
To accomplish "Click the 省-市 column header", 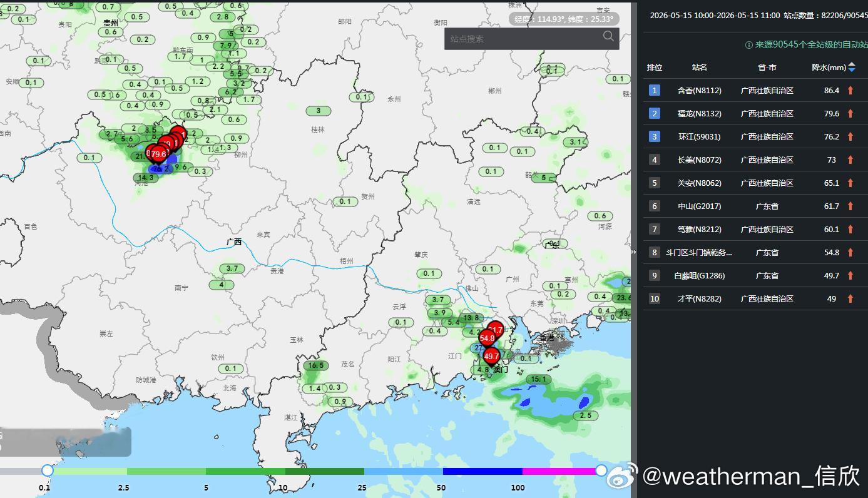I will (x=767, y=68).
